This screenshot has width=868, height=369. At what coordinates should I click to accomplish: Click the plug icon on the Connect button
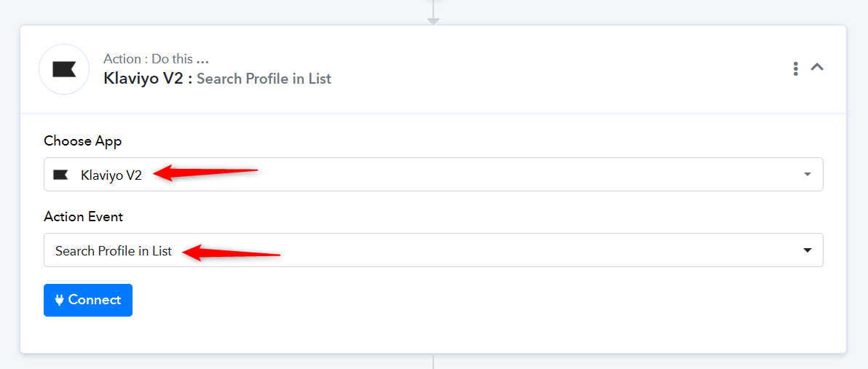coord(59,300)
